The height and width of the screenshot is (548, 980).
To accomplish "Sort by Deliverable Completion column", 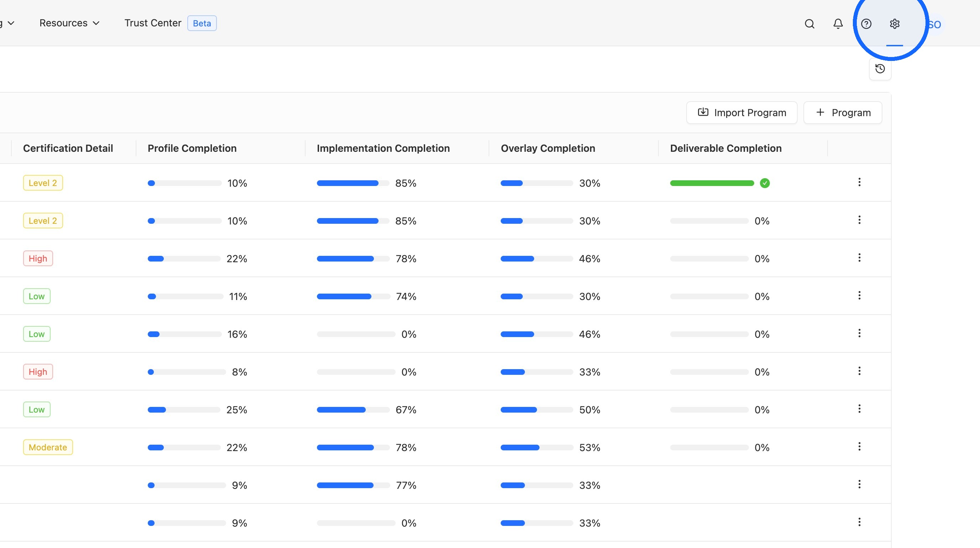I will pyautogui.click(x=725, y=149).
